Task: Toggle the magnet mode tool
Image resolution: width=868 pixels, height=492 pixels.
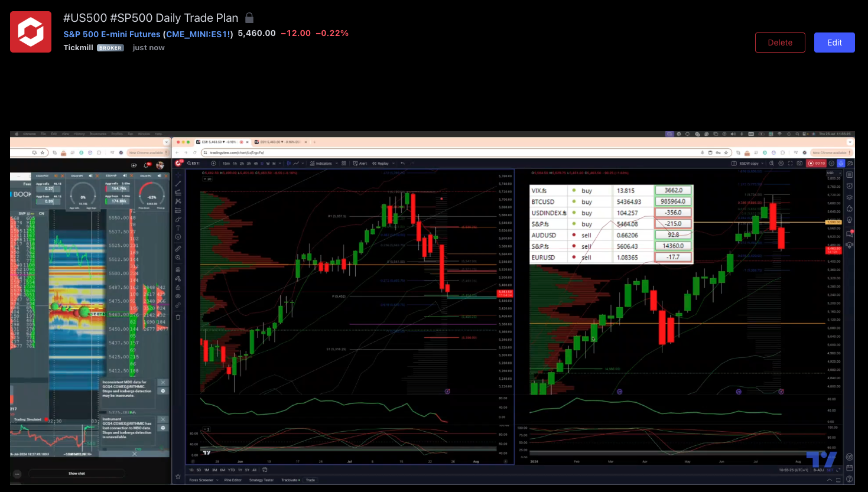Action: pos(178,269)
